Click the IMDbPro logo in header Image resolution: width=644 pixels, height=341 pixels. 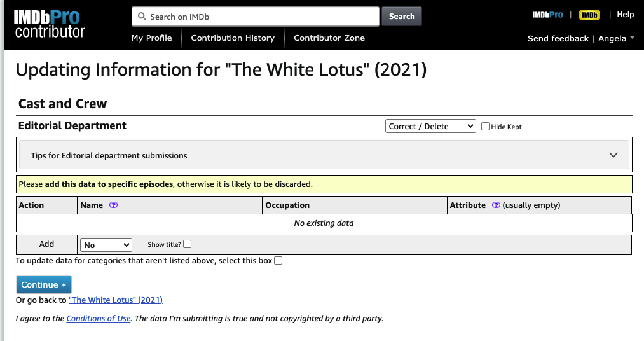coord(547,15)
